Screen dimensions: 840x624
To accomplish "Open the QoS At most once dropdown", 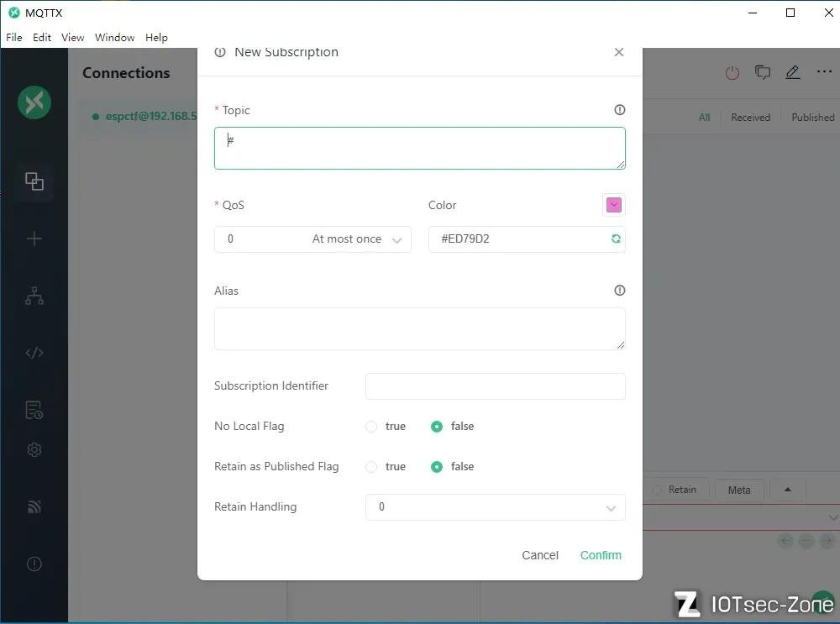I will (x=312, y=239).
